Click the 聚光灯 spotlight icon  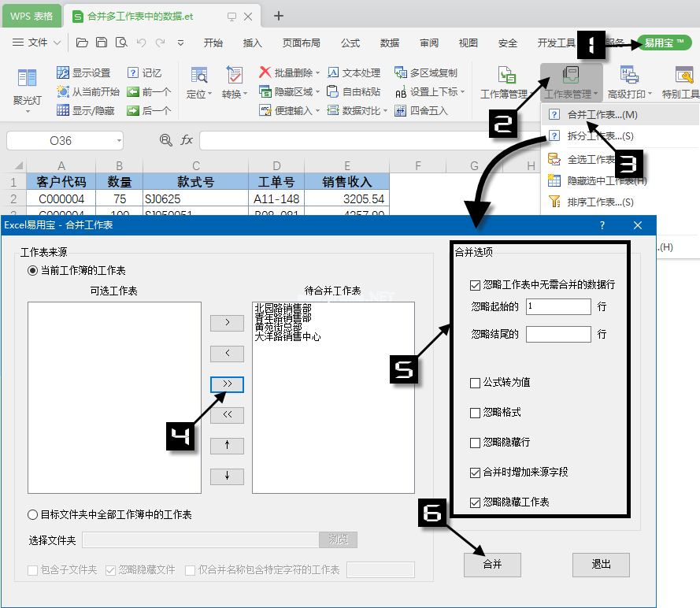pos(27,77)
